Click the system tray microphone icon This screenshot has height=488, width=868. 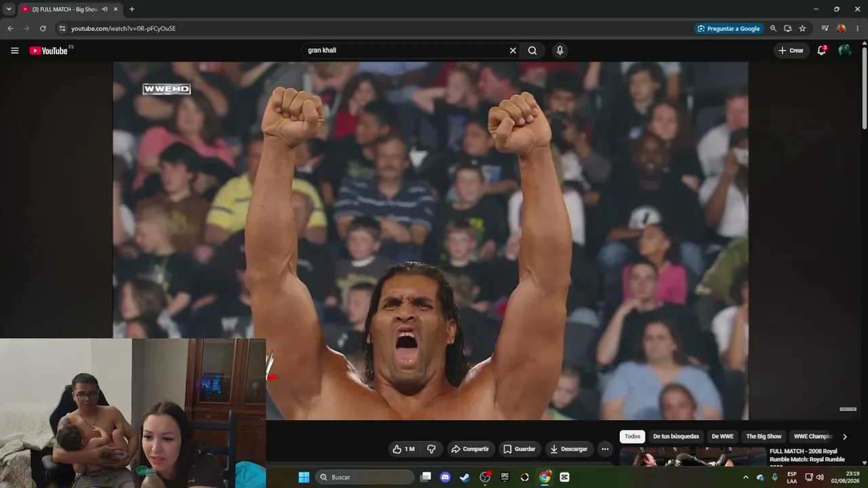[x=775, y=477]
